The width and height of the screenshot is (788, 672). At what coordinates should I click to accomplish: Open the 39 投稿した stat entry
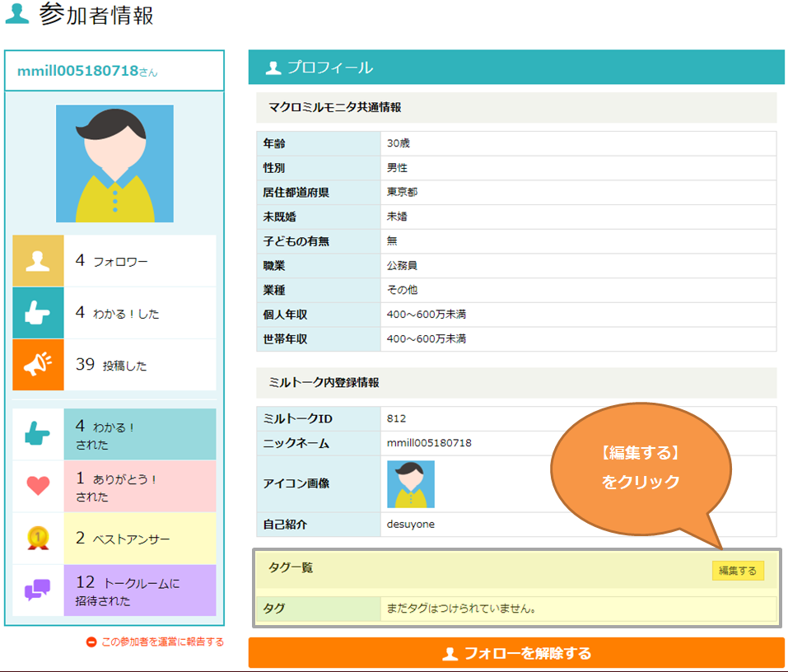139,365
